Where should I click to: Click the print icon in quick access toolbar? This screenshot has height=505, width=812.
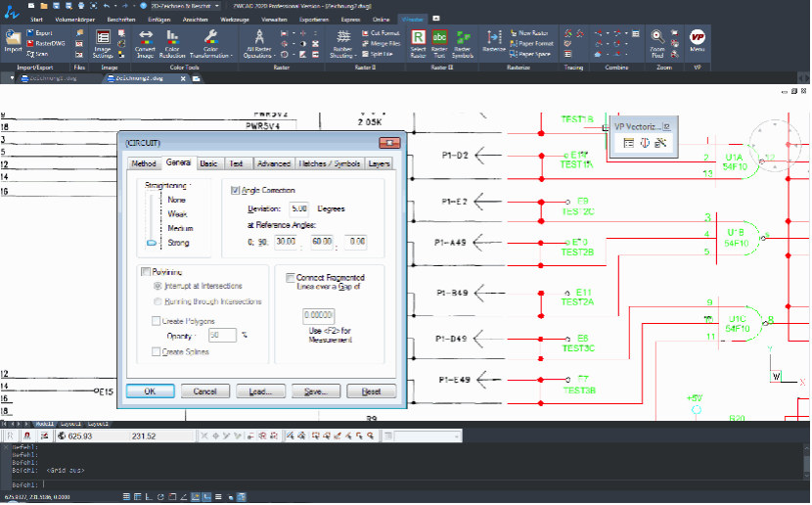[x=81, y=6]
